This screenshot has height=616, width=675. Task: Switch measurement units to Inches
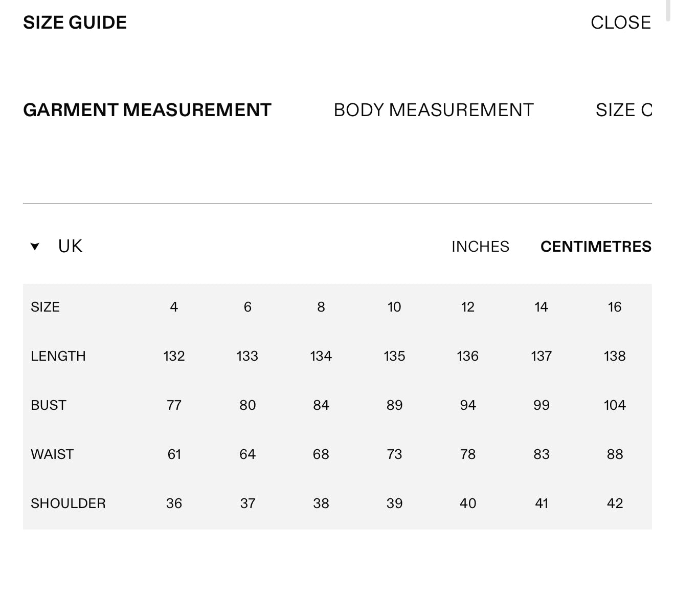pos(480,247)
